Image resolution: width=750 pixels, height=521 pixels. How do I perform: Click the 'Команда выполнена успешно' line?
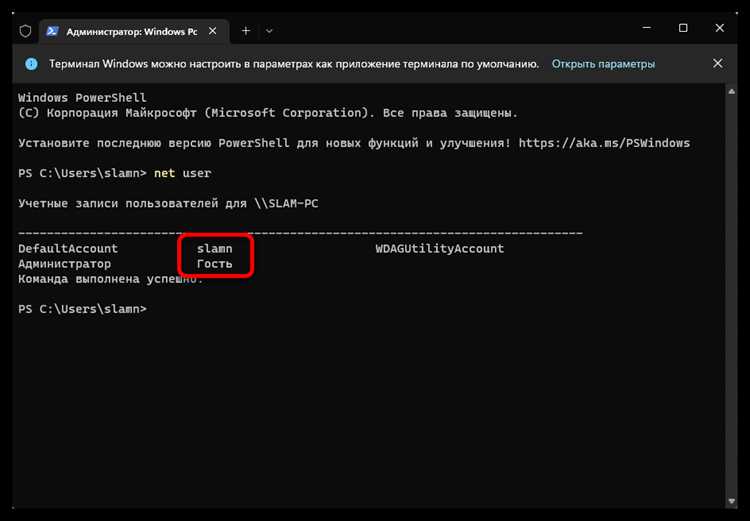tap(110, 279)
